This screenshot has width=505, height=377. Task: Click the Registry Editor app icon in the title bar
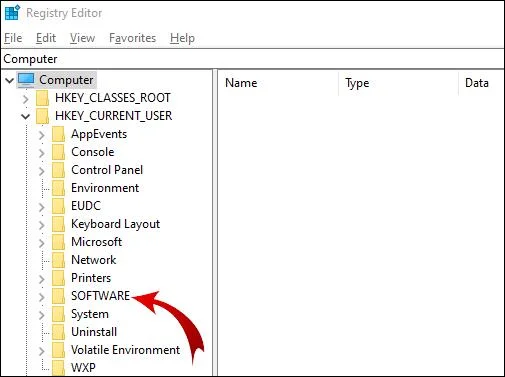[x=12, y=13]
